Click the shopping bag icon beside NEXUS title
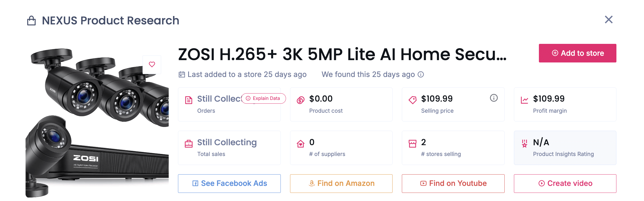 tap(31, 21)
